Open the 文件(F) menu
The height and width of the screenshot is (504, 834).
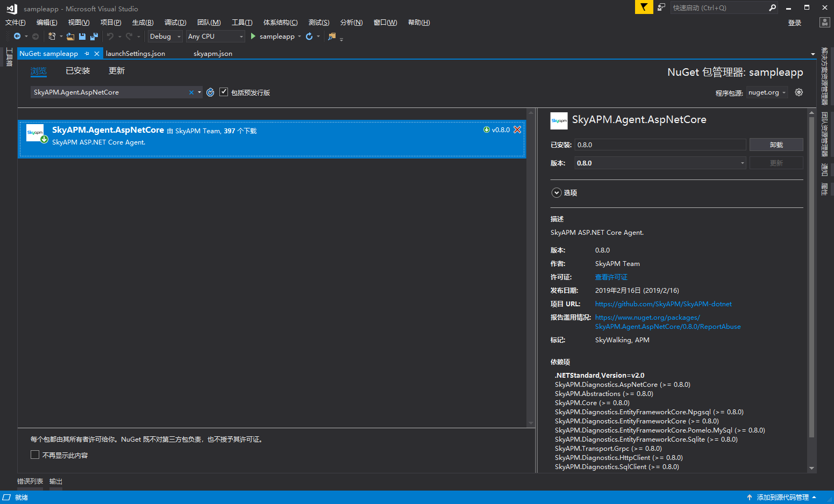[15, 22]
